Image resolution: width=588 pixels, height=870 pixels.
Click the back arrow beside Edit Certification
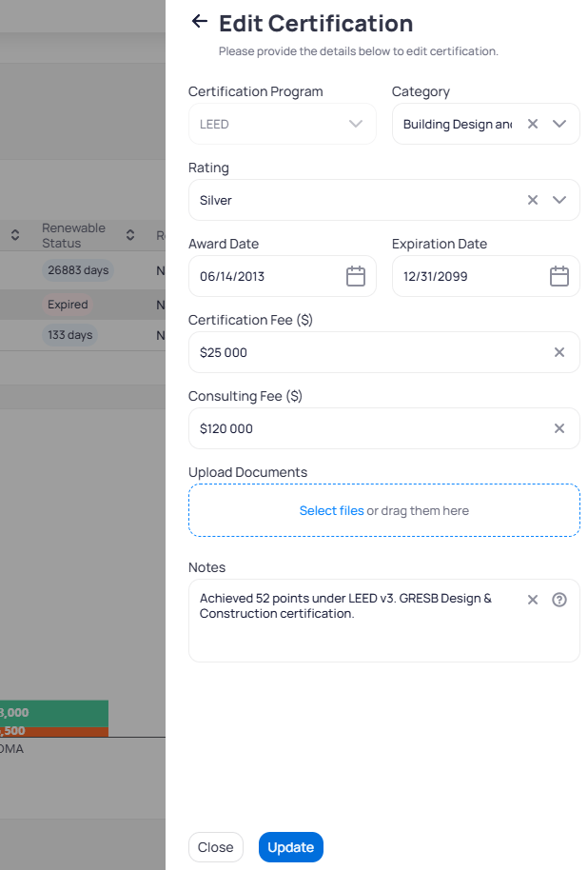(199, 22)
